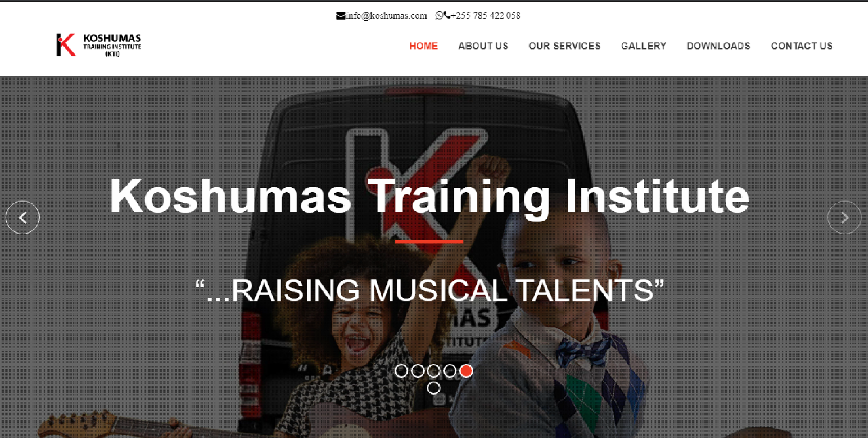Open the GALLERY menu

(644, 46)
